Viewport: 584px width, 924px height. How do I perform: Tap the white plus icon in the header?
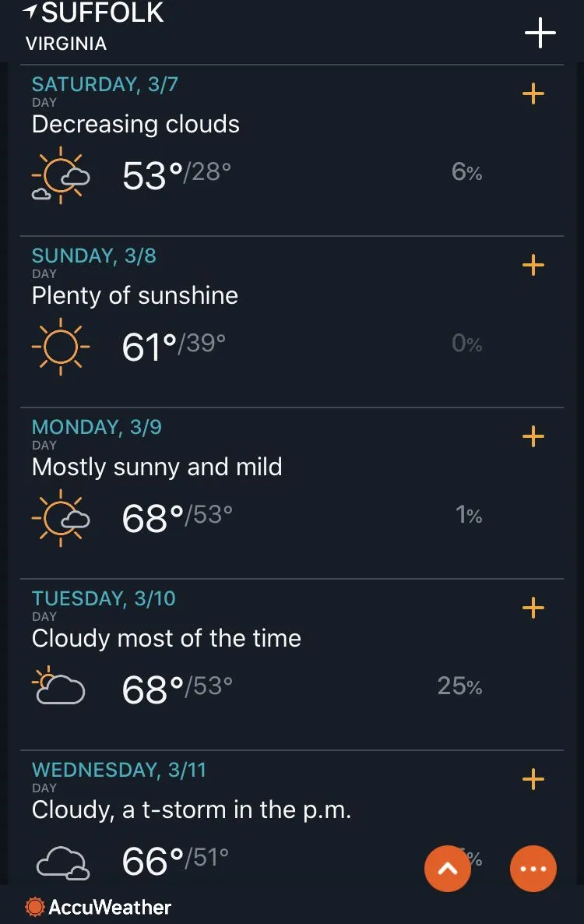tap(540, 34)
